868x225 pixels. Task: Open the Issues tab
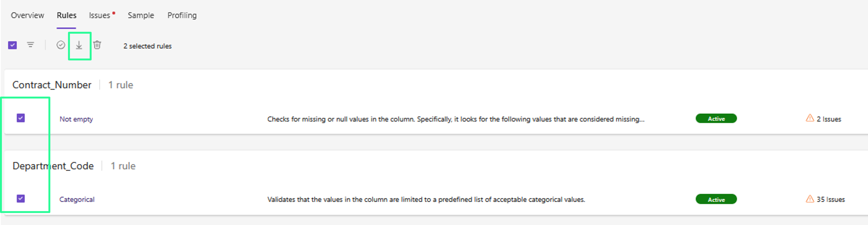[x=100, y=16]
